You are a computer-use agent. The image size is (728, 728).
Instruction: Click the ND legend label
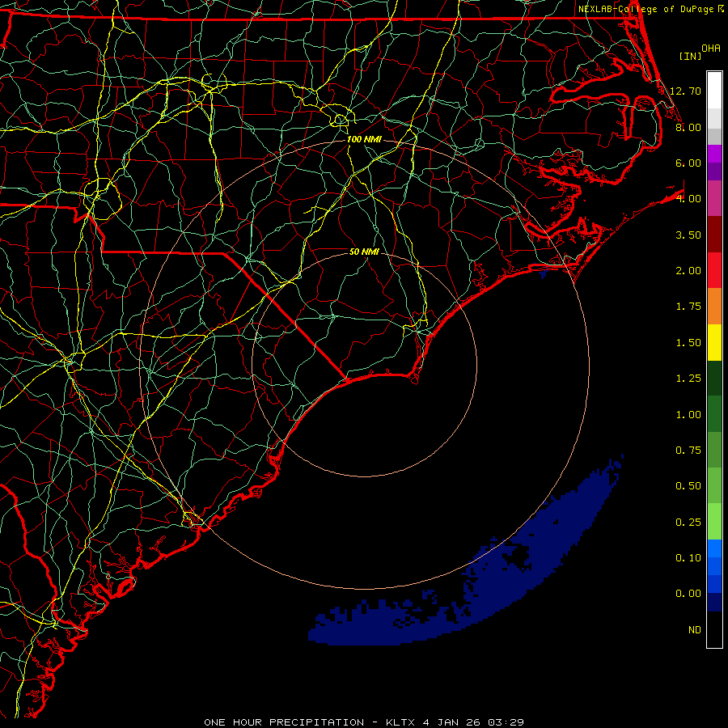[695, 630]
